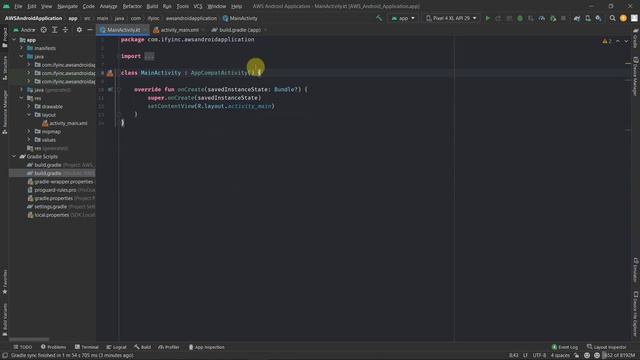640x360 pixels.
Task: Open the Profiler tool window
Action: 169,347
